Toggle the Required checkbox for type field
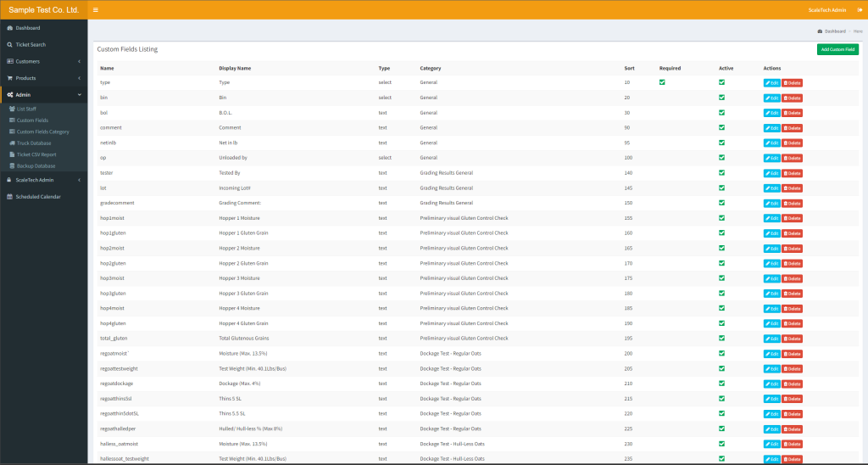The height and width of the screenshot is (465, 868). pyautogui.click(x=662, y=82)
